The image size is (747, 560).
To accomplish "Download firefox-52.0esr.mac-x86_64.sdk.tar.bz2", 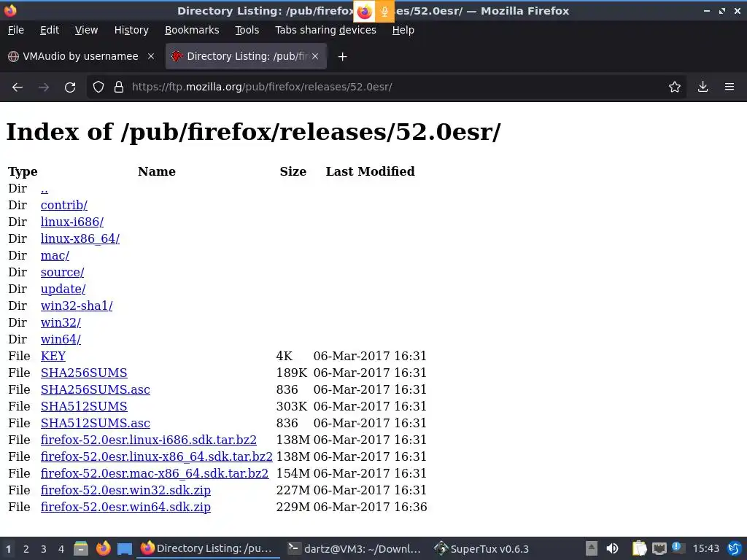I will click(155, 473).
